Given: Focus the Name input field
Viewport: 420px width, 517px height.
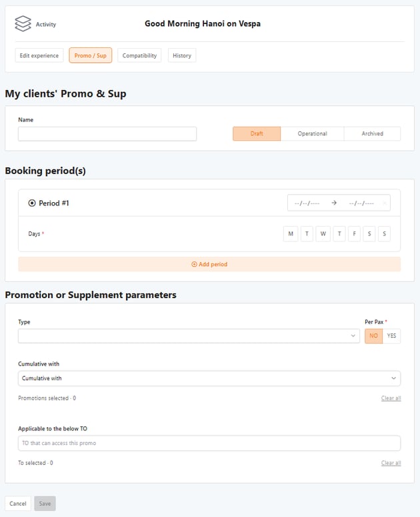Looking at the screenshot, I should [x=107, y=134].
